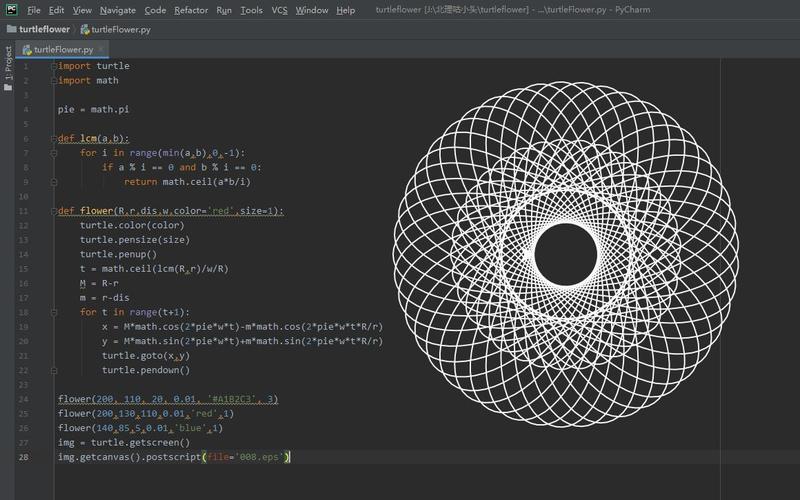
Task: Collapse the def lcm function fold marker
Action: 53,138
